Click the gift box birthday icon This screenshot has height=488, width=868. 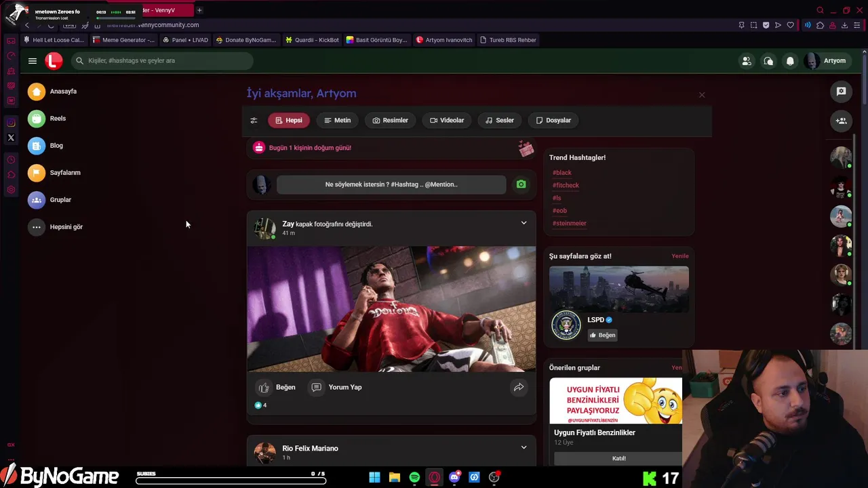pos(526,148)
